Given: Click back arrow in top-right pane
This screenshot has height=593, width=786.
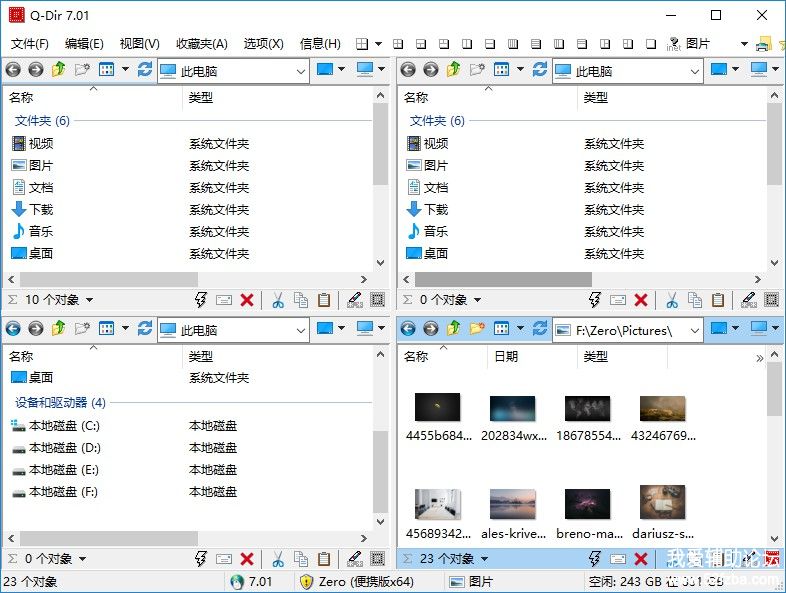Looking at the screenshot, I should (x=408, y=70).
